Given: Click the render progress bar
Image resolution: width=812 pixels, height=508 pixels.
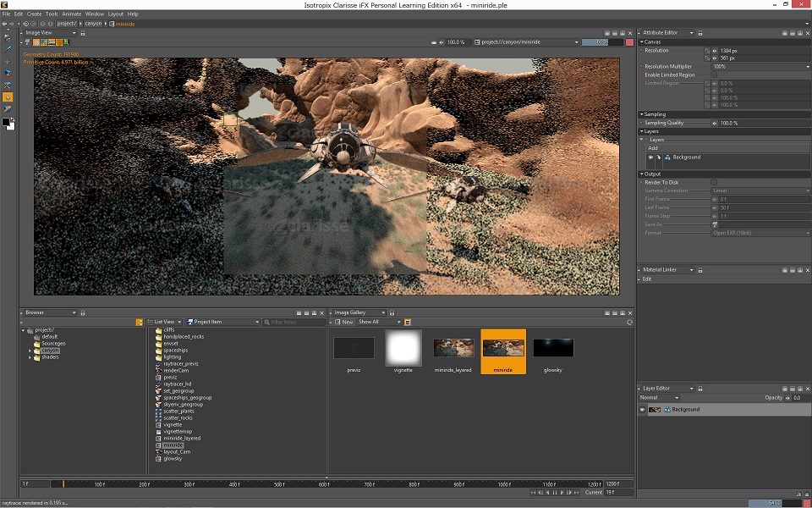Looking at the screenshot, I should coord(602,42).
